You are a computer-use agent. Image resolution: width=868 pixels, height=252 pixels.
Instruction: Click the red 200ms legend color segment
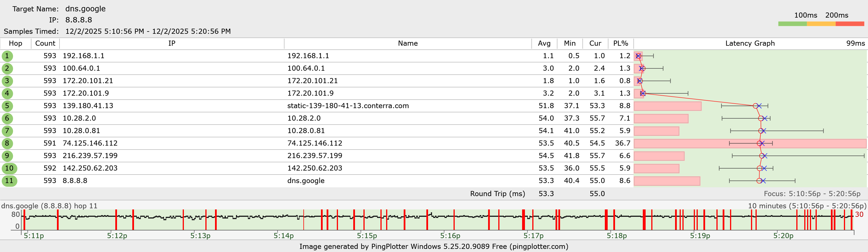click(x=850, y=24)
